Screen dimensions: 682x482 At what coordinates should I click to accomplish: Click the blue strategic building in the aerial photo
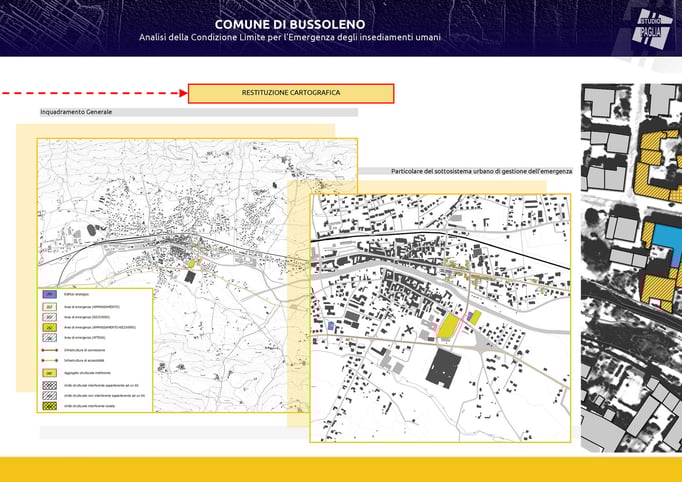pos(667,241)
